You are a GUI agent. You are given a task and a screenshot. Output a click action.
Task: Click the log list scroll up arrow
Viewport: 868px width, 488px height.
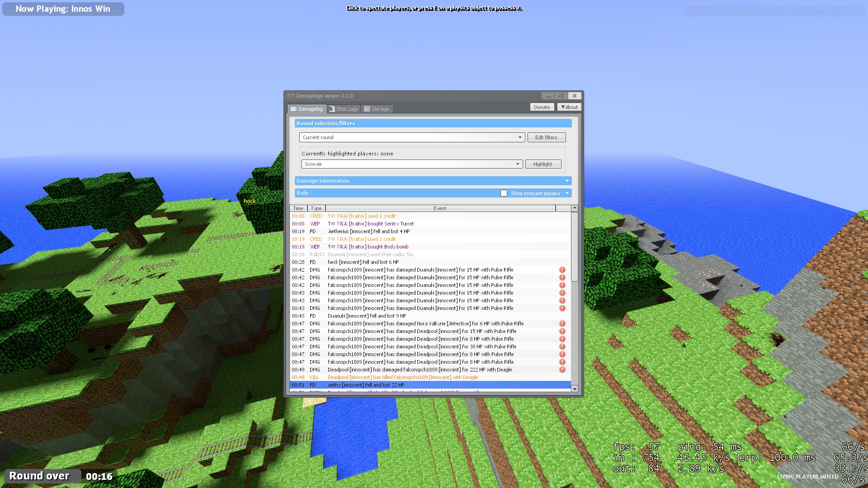(x=575, y=208)
